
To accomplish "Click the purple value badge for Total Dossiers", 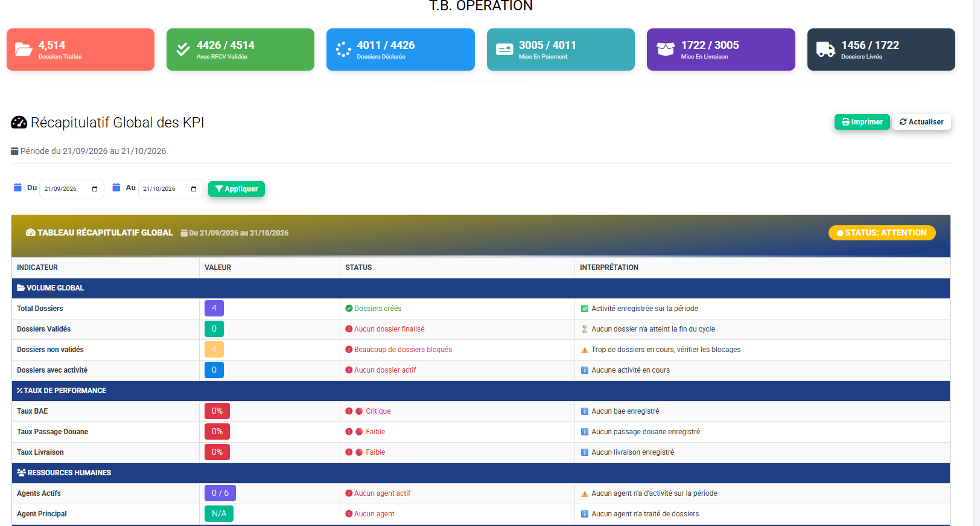I will pyautogui.click(x=214, y=309).
